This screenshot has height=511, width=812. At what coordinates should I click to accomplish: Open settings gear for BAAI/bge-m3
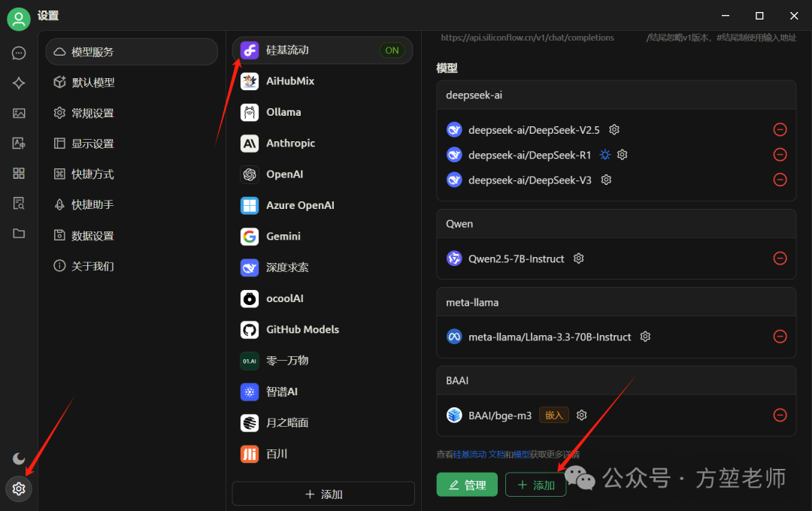point(581,416)
